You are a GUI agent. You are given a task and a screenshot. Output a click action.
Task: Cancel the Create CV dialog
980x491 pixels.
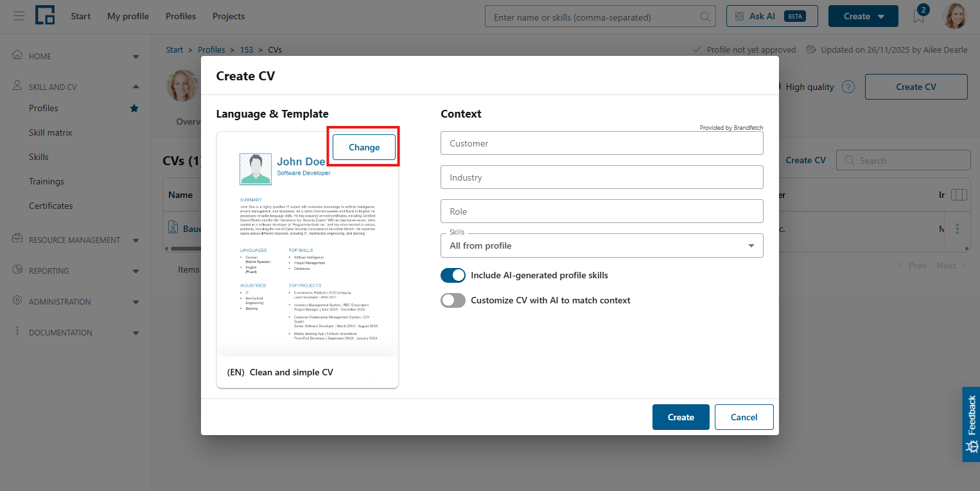click(x=744, y=417)
